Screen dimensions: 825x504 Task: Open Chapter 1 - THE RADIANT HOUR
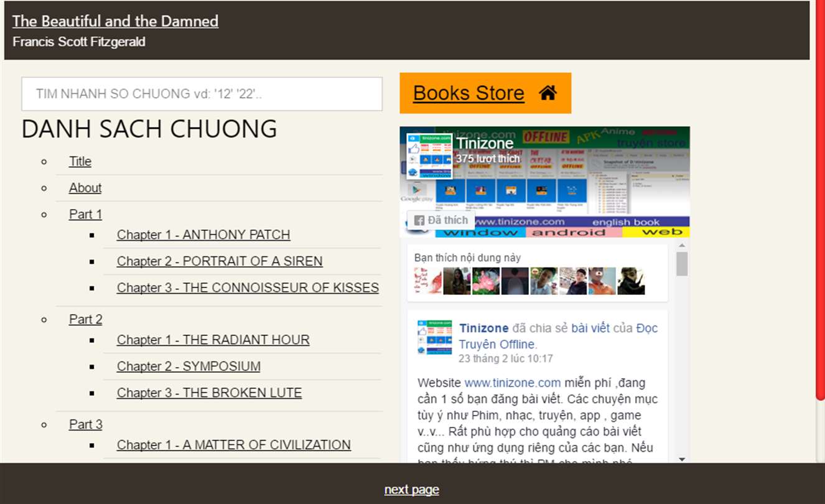[213, 340]
